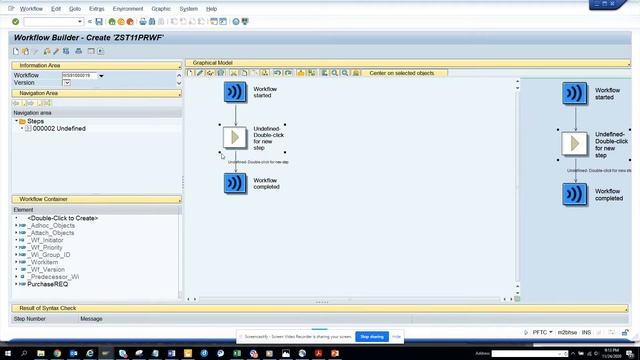Click the pencil icon in graphical model toolbar
The image size is (640, 360).
point(200,73)
